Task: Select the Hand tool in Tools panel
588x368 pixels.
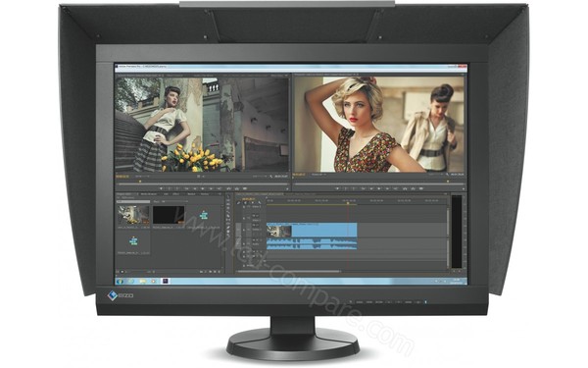Action: (x=228, y=232)
